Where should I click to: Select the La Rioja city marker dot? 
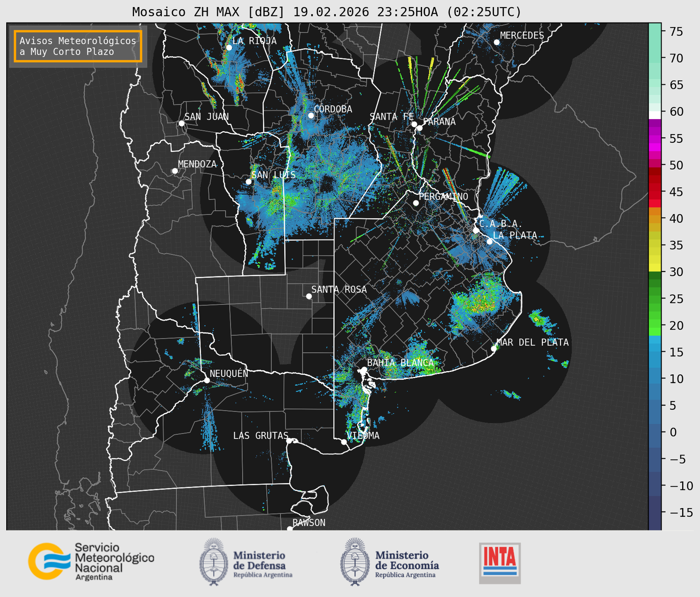tap(229, 48)
